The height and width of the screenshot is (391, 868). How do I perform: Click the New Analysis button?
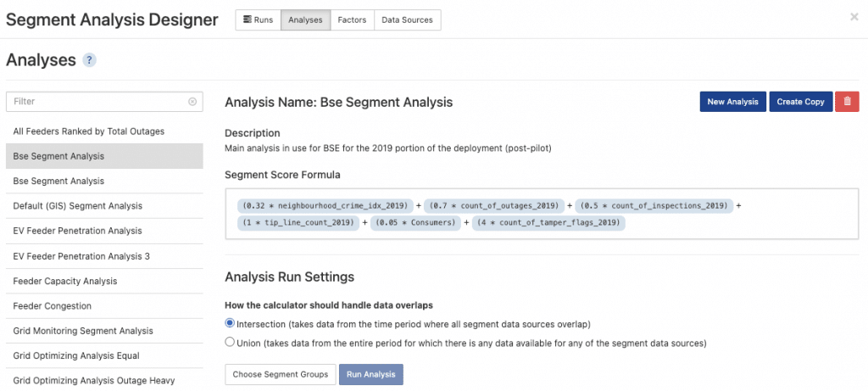click(x=732, y=102)
